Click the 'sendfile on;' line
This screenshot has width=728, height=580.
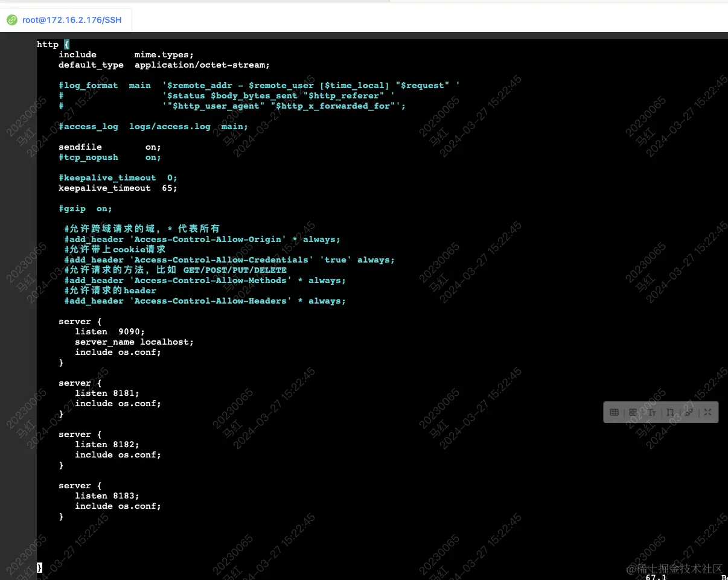click(110, 147)
